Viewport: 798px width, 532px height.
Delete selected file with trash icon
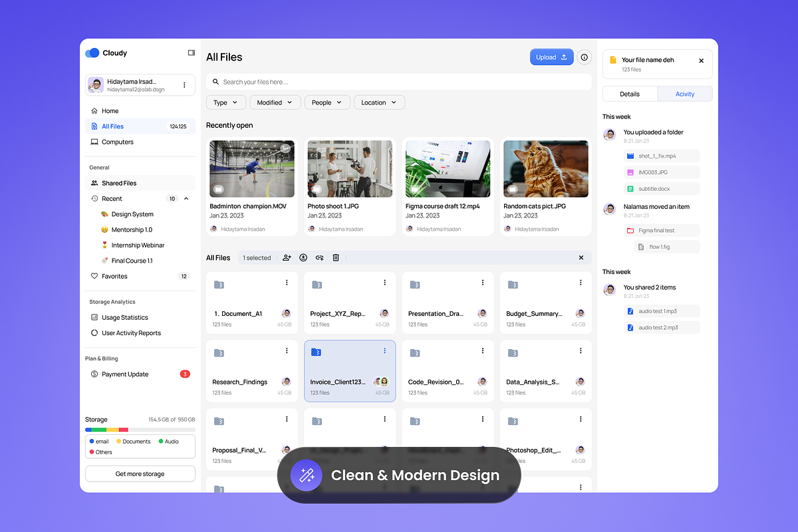(x=336, y=258)
